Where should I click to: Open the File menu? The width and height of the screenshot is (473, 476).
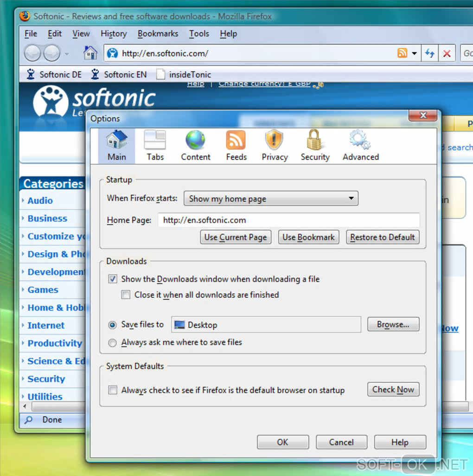31,33
